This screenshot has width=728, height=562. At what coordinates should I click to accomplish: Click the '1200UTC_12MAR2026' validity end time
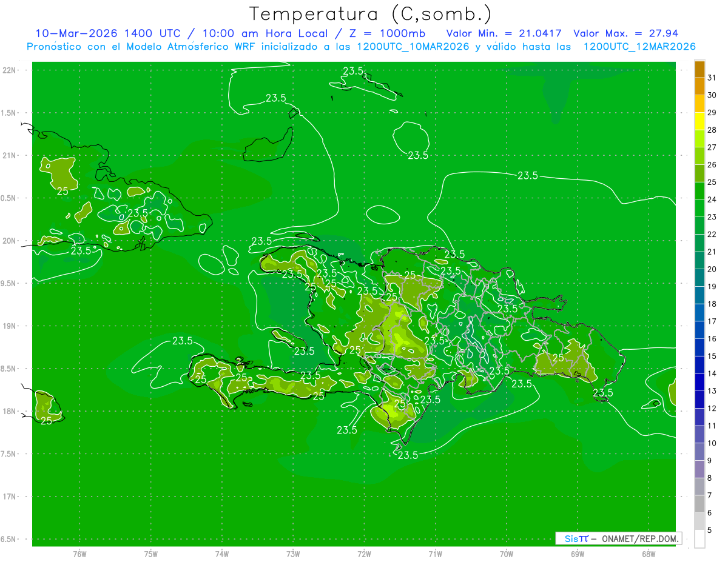coord(639,47)
